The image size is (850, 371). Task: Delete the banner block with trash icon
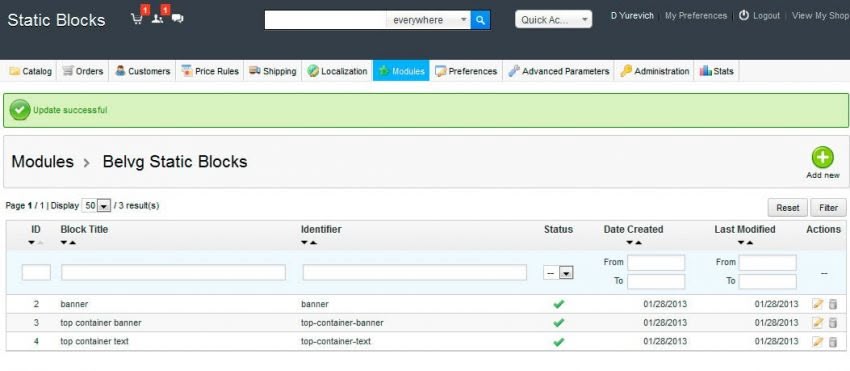coord(833,304)
